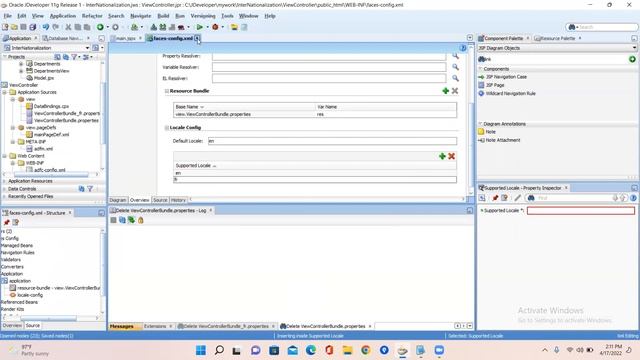Open the Database Navigator tab

[x=65, y=38]
